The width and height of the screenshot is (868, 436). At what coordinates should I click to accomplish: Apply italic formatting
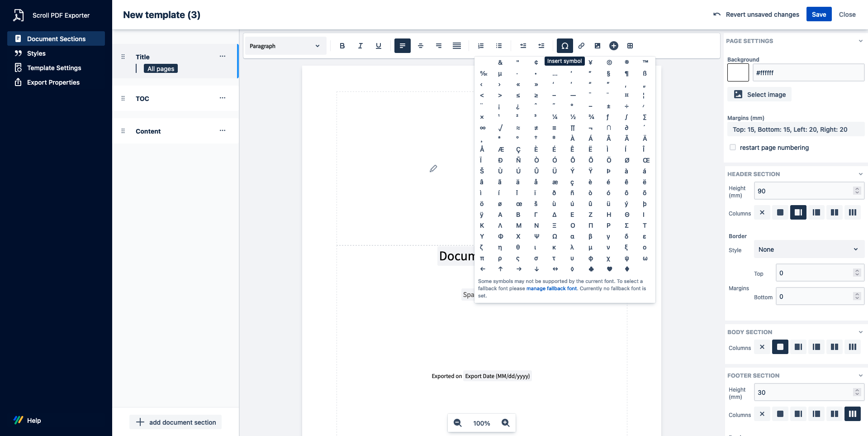360,46
